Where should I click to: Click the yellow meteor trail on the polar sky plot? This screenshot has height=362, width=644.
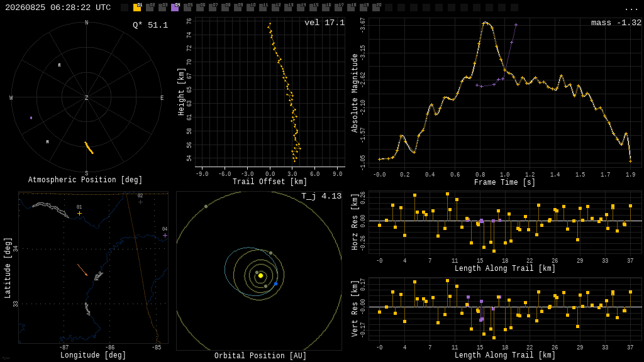point(89,148)
